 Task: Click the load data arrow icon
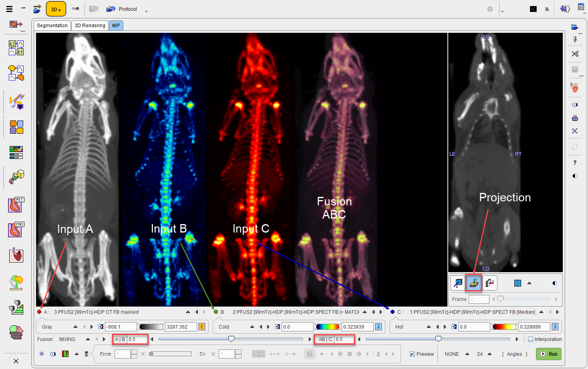click(x=37, y=9)
